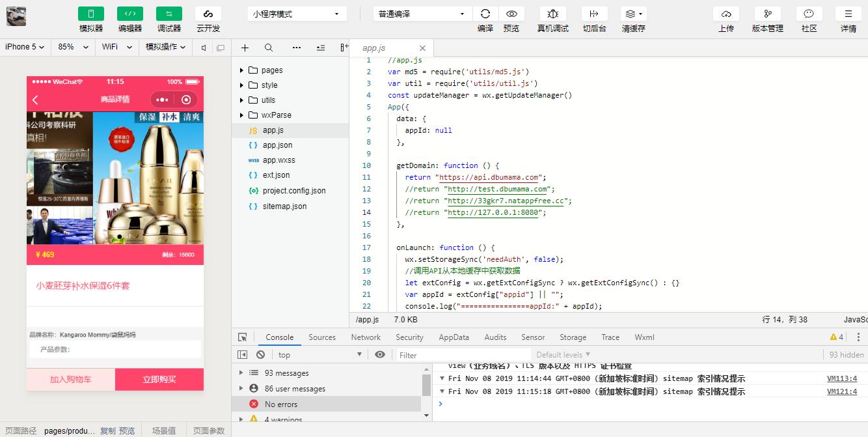
Task: Click the red buy now button
Action: pyautogui.click(x=159, y=380)
